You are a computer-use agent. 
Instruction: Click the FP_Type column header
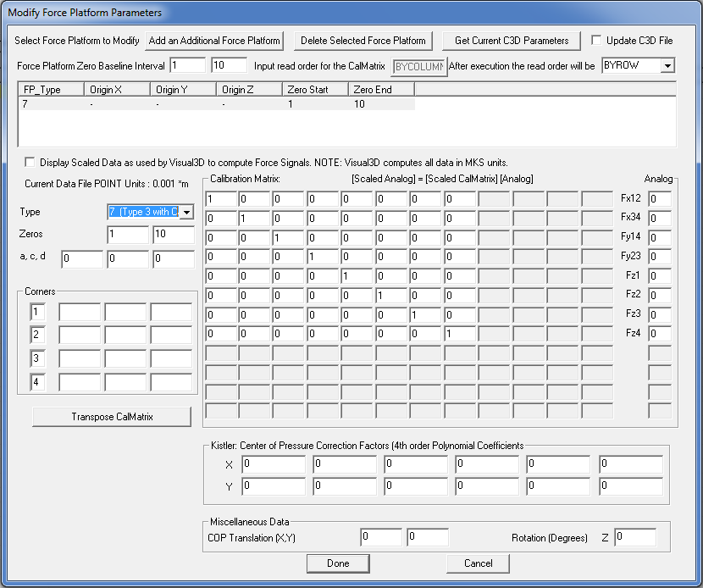tap(51, 90)
